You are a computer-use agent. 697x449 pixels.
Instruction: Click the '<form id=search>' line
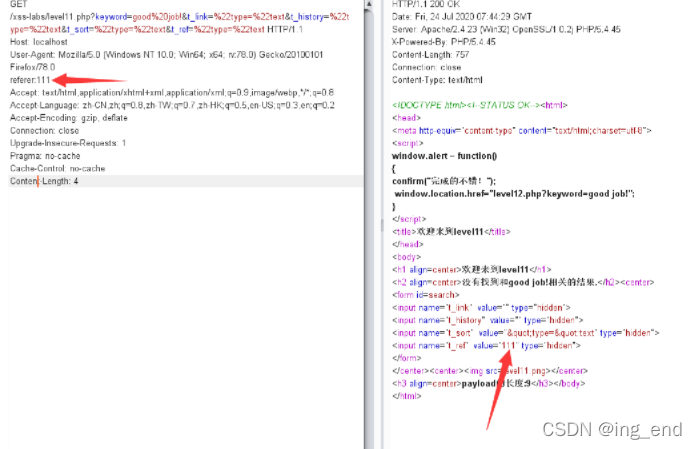425,295
